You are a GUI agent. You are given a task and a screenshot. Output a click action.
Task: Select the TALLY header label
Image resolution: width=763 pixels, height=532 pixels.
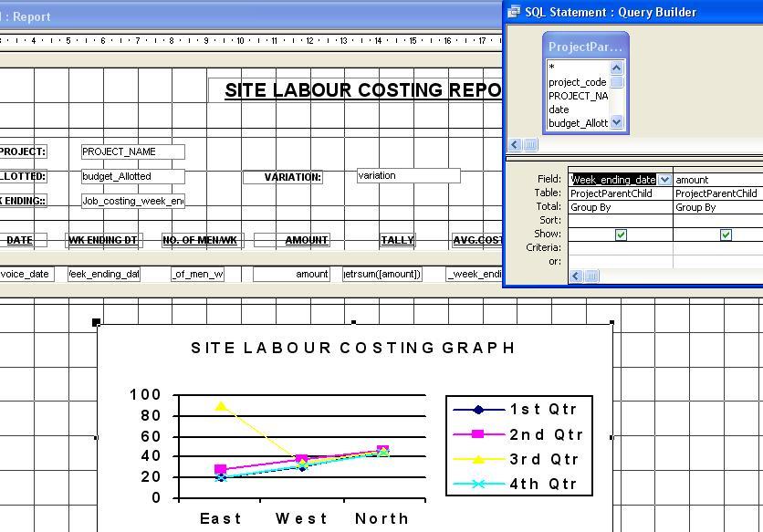[398, 240]
